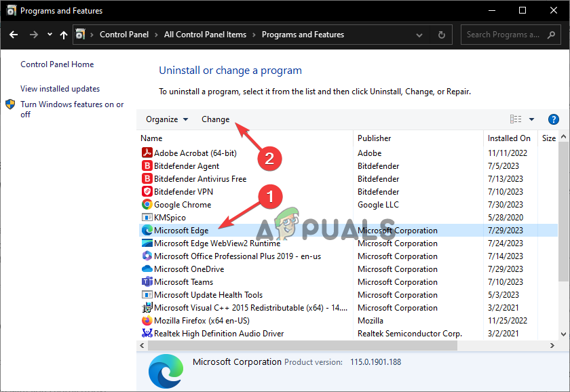Select the Bitdefender VPN icon
The image size is (570, 392).
click(x=147, y=191)
